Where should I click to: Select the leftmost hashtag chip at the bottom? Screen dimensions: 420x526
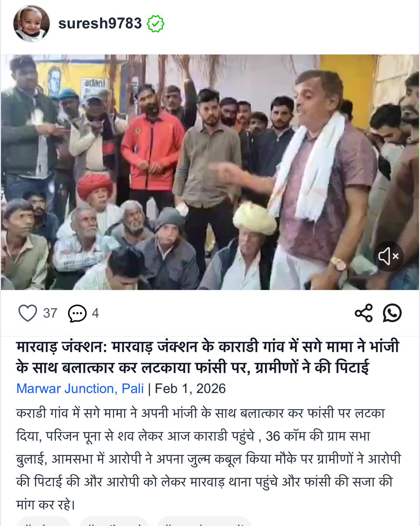tap(44, 521)
